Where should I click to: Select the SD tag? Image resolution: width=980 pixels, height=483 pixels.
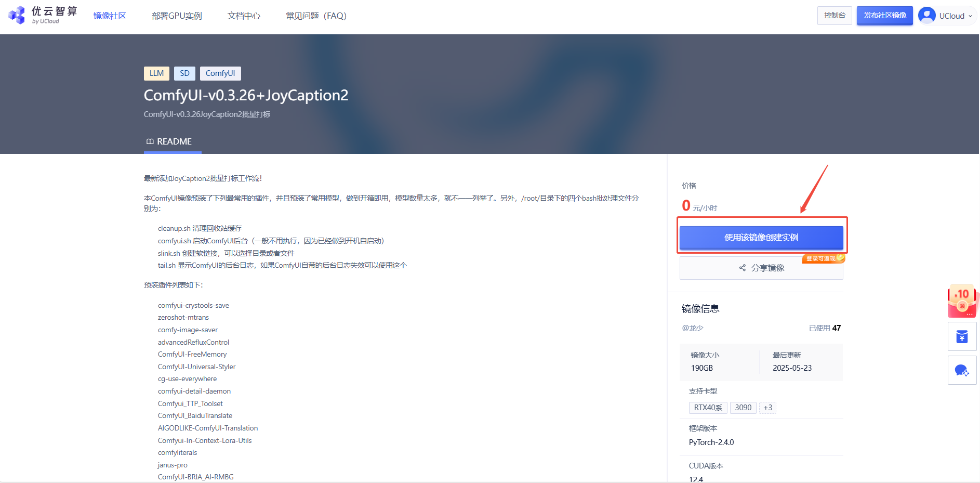[184, 73]
